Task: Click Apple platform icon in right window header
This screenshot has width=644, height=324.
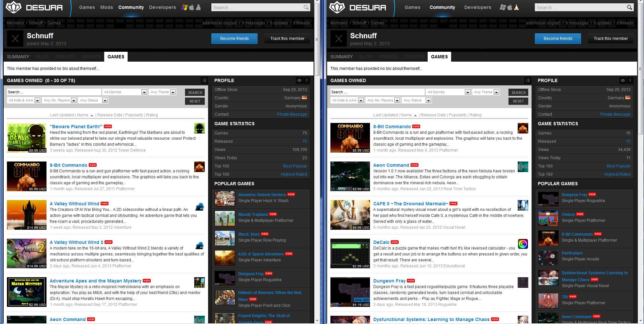Action: [x=510, y=7]
